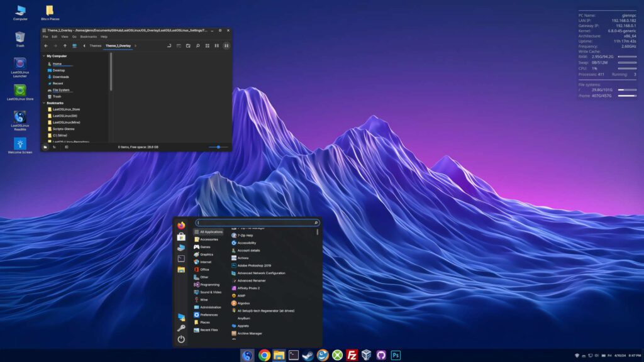Collapse the My Computer sidebar section

(43, 56)
